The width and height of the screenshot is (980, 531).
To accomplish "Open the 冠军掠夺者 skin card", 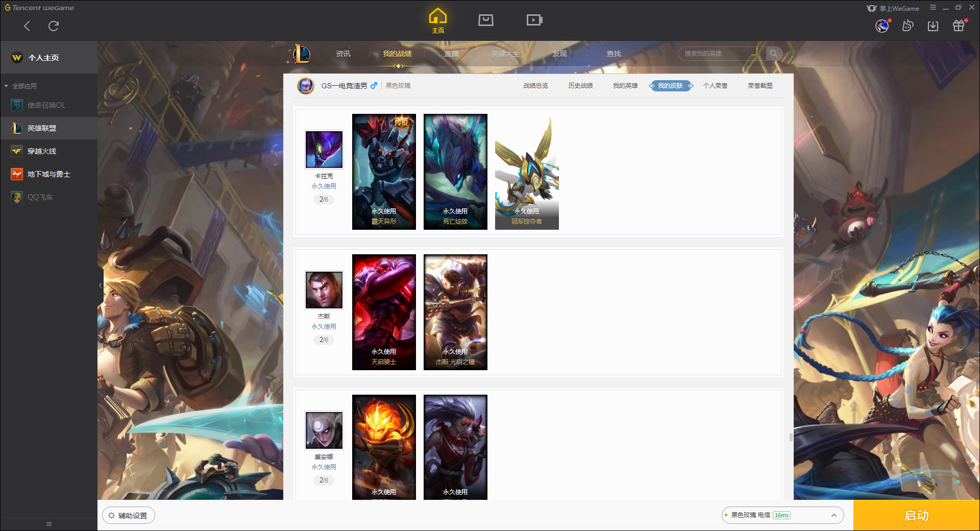I will point(527,172).
